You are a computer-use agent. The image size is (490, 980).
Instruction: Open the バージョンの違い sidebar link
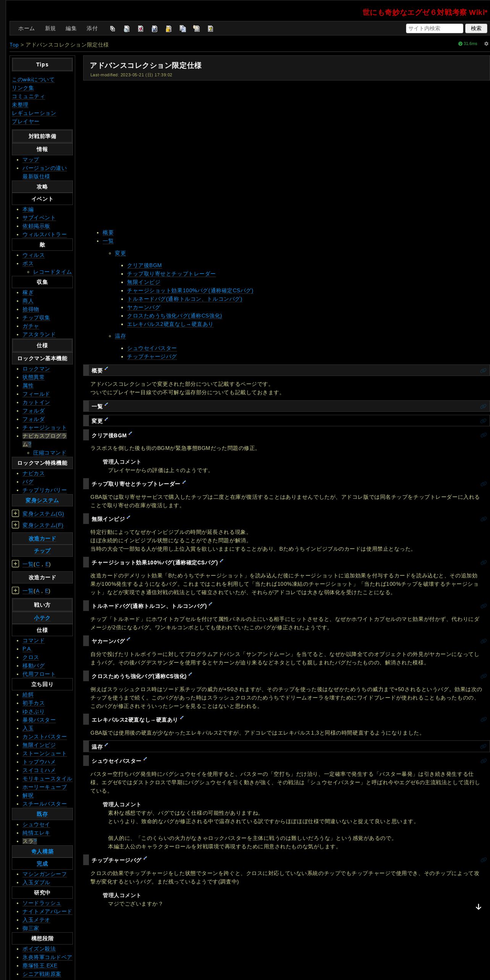click(x=45, y=168)
